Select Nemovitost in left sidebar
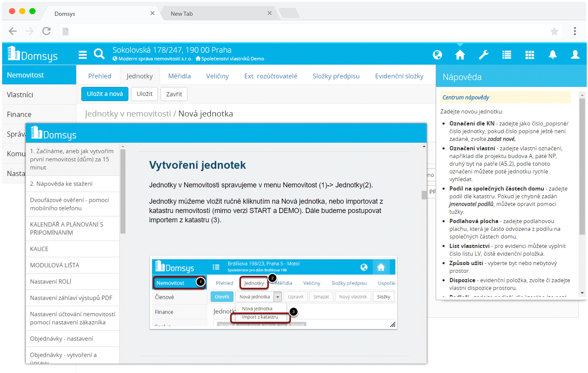 click(x=39, y=75)
